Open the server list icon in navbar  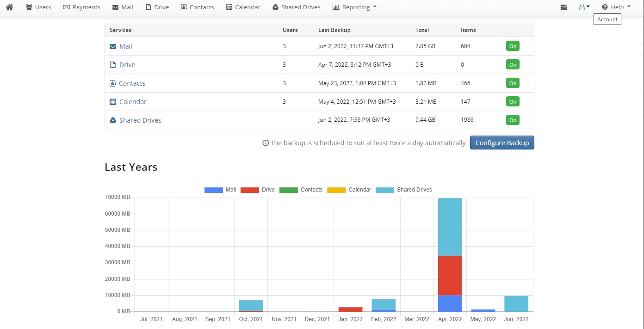563,7
